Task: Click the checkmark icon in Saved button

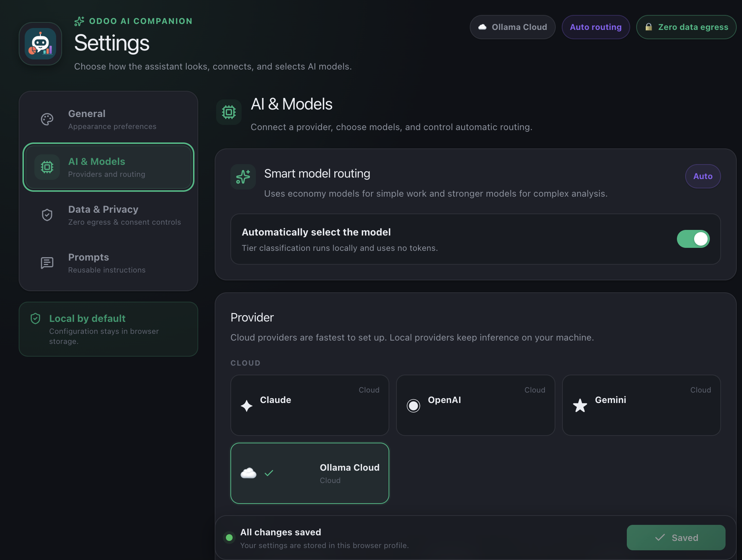Action: tap(660, 538)
